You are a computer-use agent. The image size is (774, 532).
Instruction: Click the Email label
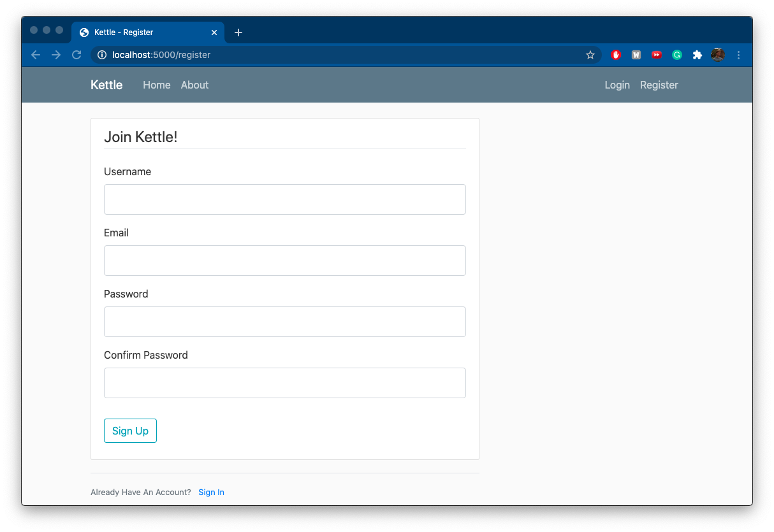click(x=116, y=233)
